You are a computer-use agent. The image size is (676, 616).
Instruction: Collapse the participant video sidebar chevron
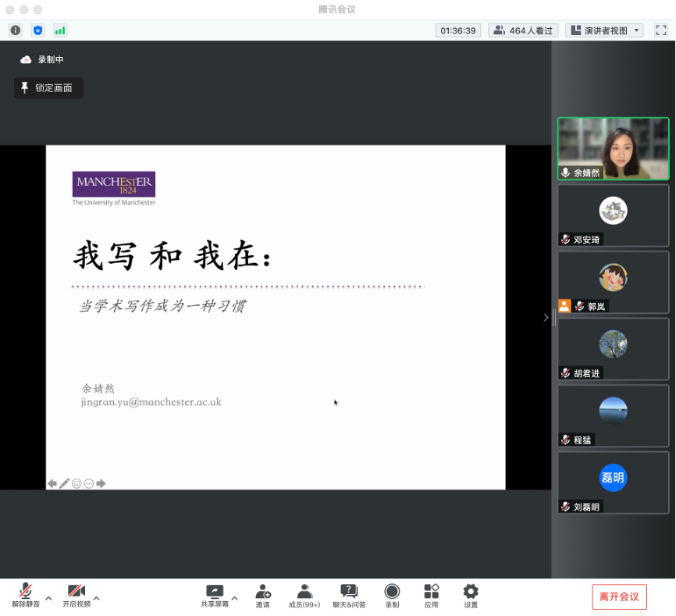pos(546,318)
